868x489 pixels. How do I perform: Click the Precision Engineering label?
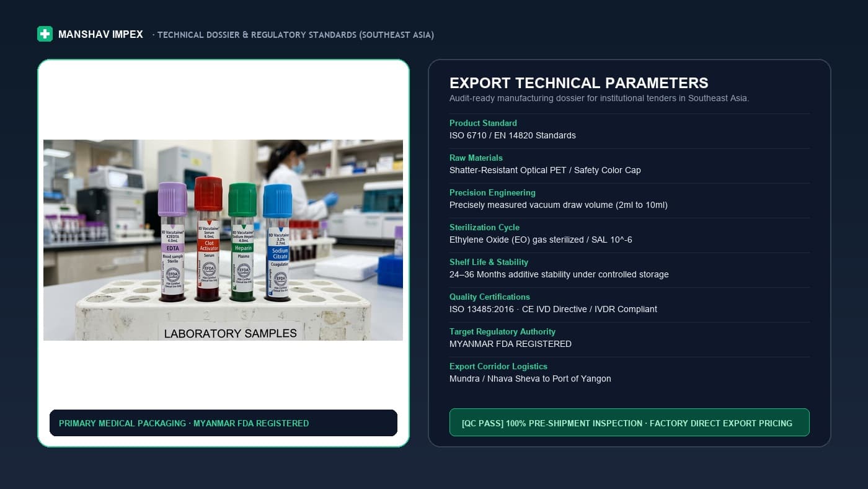[x=492, y=192]
